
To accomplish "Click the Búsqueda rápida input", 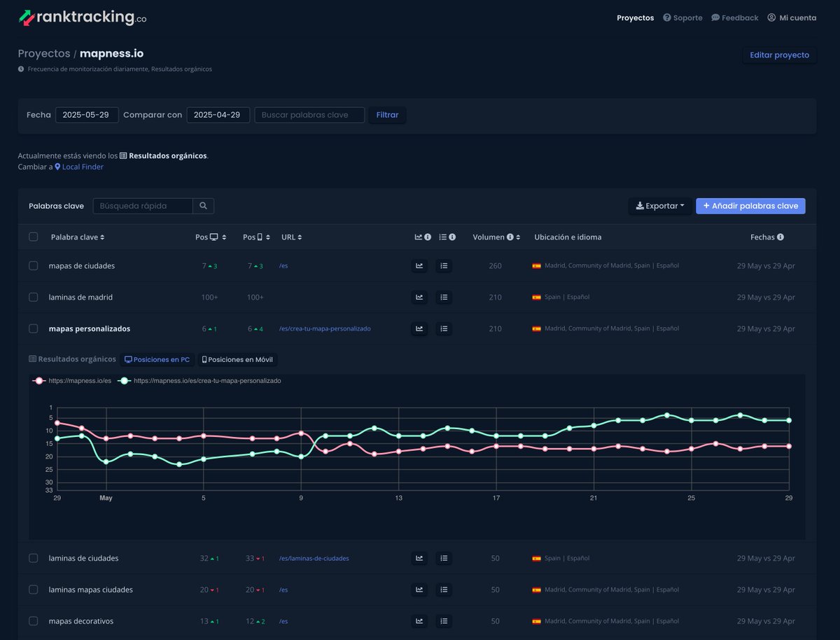I will pos(143,206).
